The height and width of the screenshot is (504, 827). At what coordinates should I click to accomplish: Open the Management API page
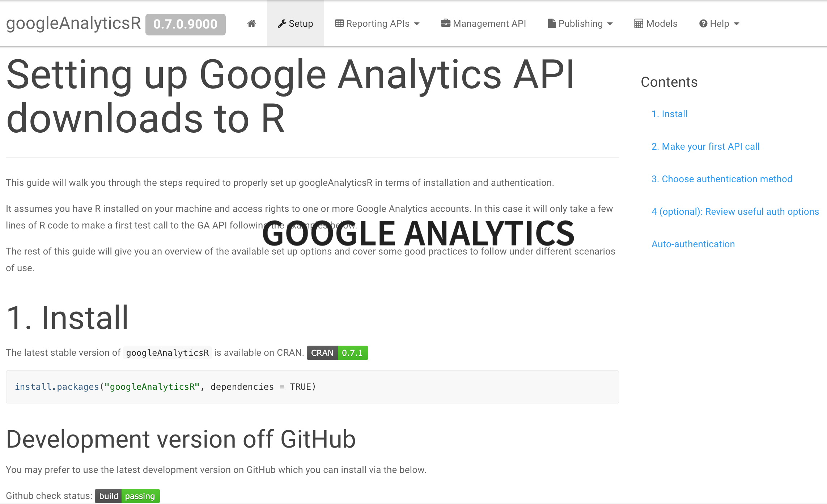[x=489, y=24]
